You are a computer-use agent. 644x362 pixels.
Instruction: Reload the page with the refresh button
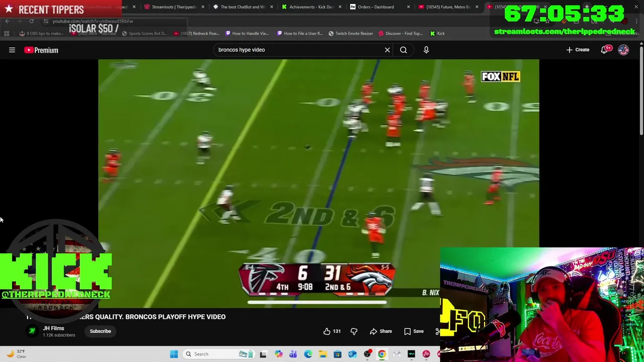(31, 21)
